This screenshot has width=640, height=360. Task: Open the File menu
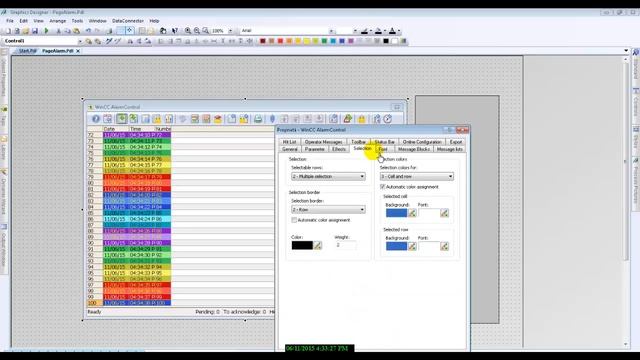(10, 21)
